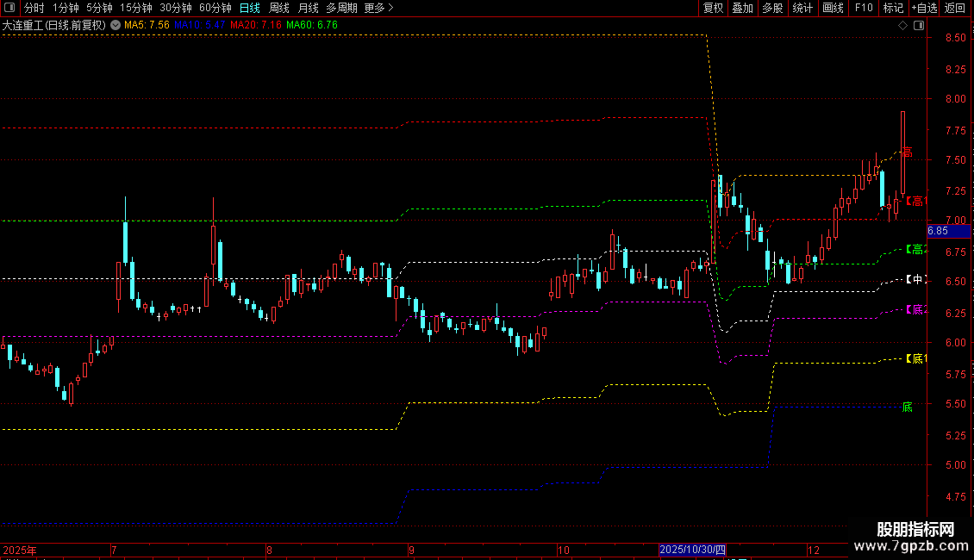Switch to 周线 weekly chart

click(x=279, y=8)
